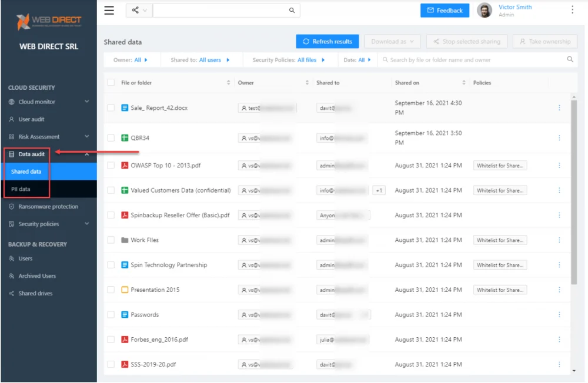
Task: Open User audit in the sidebar
Action: point(32,119)
